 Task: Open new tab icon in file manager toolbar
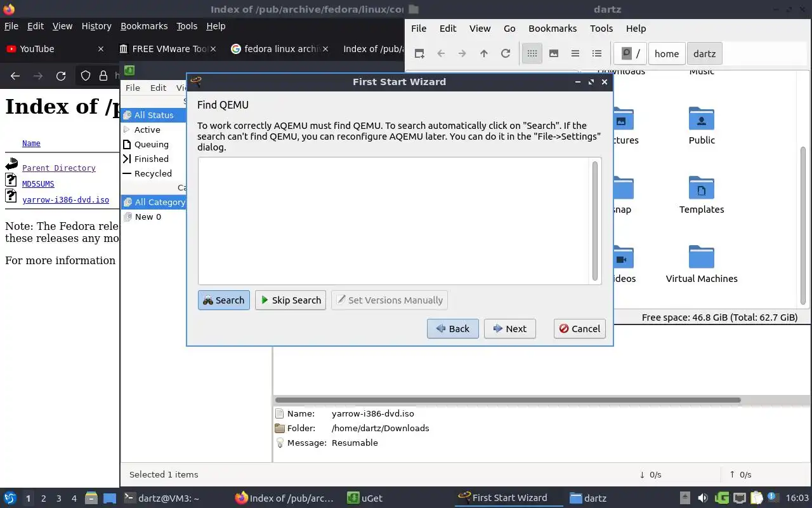(x=419, y=54)
